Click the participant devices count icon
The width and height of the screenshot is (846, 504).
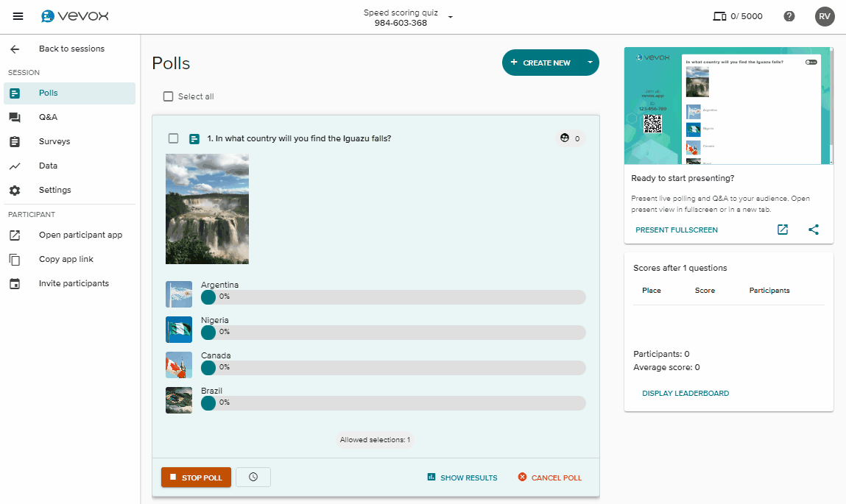719,16
